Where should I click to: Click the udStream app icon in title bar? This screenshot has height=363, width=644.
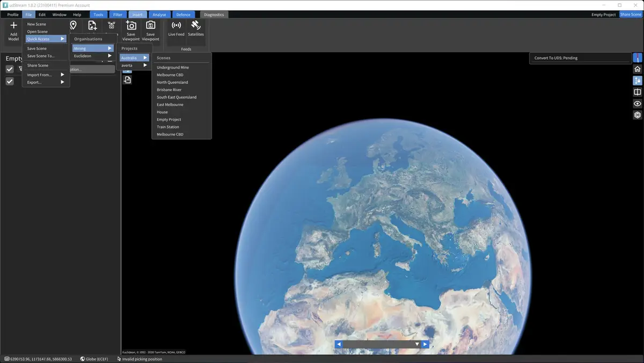click(x=5, y=5)
